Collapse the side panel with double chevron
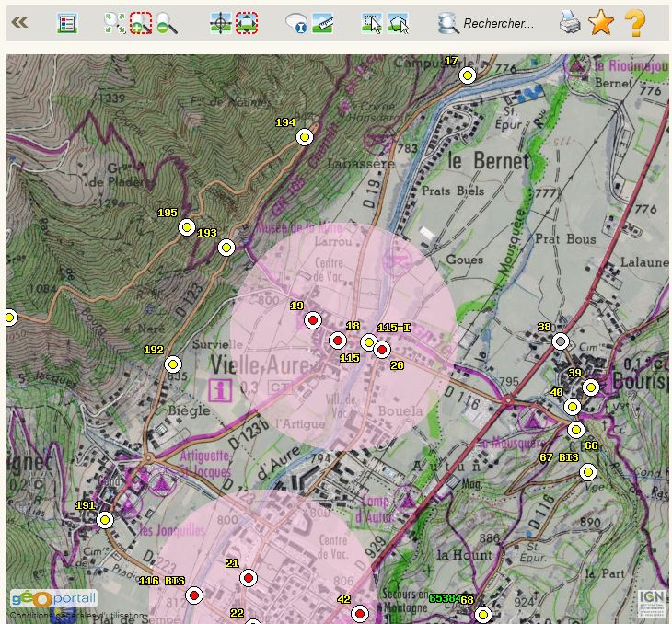Screen dimensions: 672x624 [19, 22]
